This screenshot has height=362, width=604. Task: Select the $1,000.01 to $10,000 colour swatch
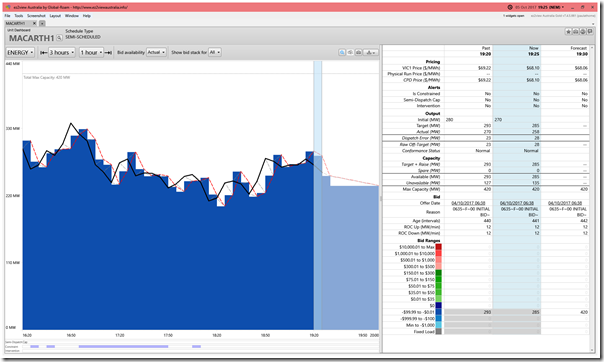(x=438, y=253)
